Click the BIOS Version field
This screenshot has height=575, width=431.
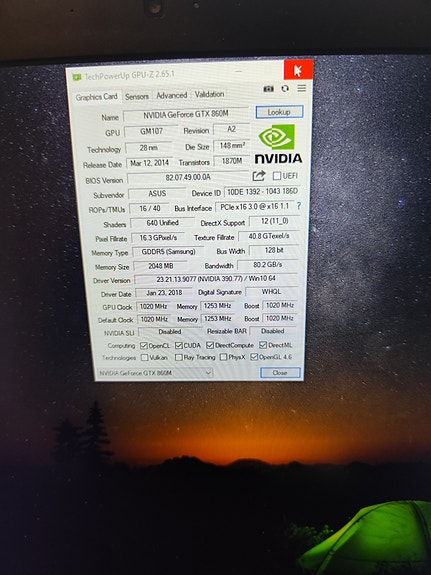(x=188, y=177)
